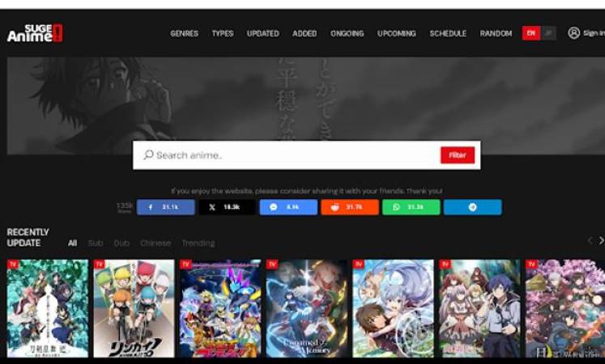Screen dimensions: 605x364
Task: Open the Sign in link
Action: coord(594,33)
